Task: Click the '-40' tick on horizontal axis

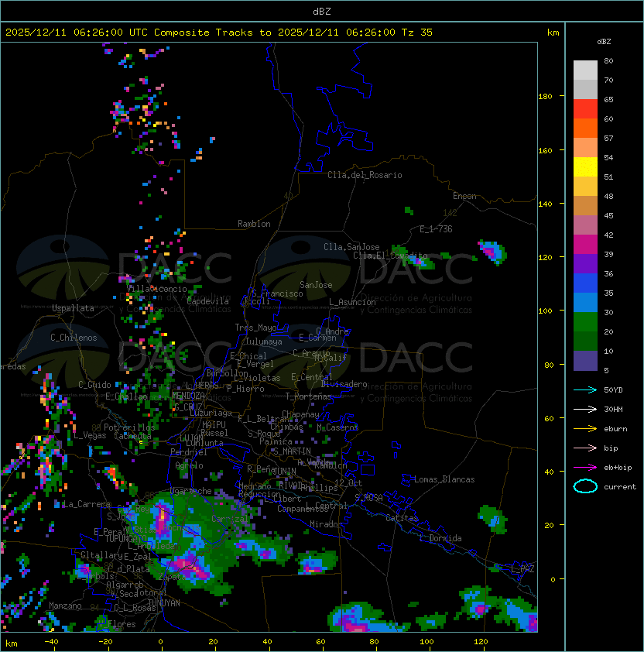Action: click(x=51, y=642)
